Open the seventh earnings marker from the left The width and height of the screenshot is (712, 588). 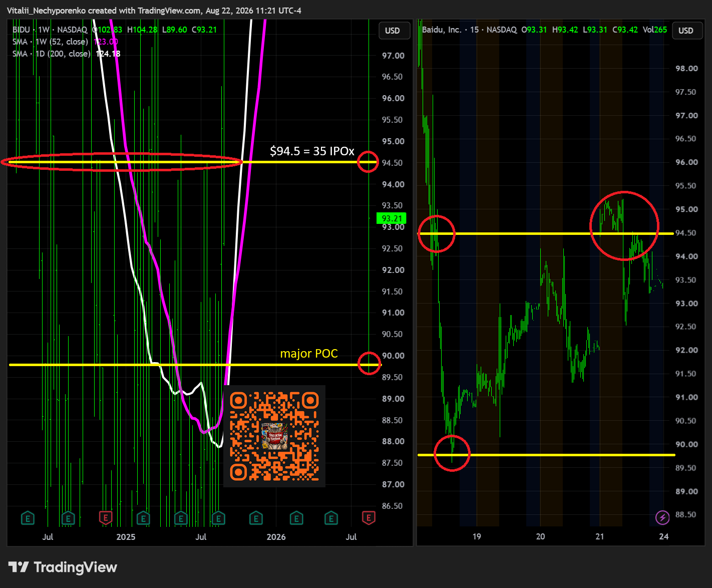[x=256, y=518]
